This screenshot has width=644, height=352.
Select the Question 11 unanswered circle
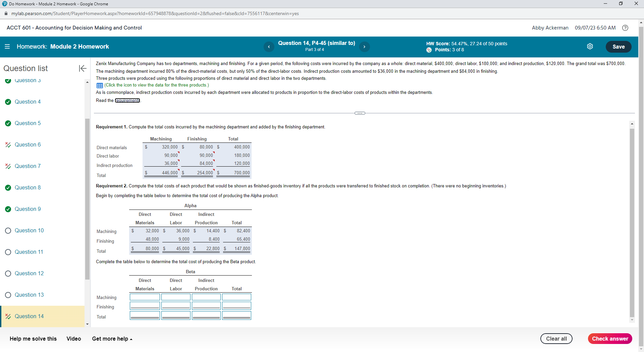(x=8, y=252)
